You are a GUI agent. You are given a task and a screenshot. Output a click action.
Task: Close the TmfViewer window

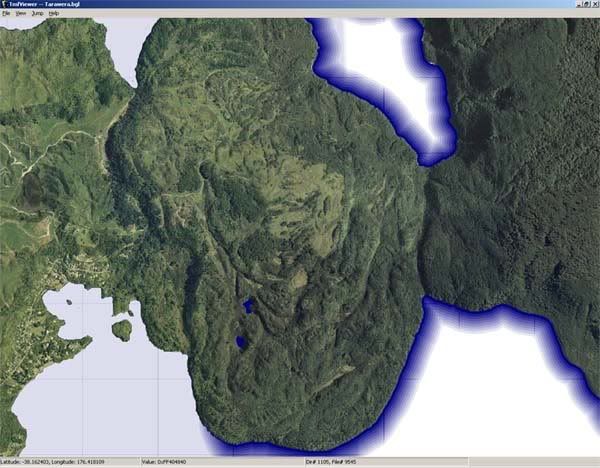point(594,4)
